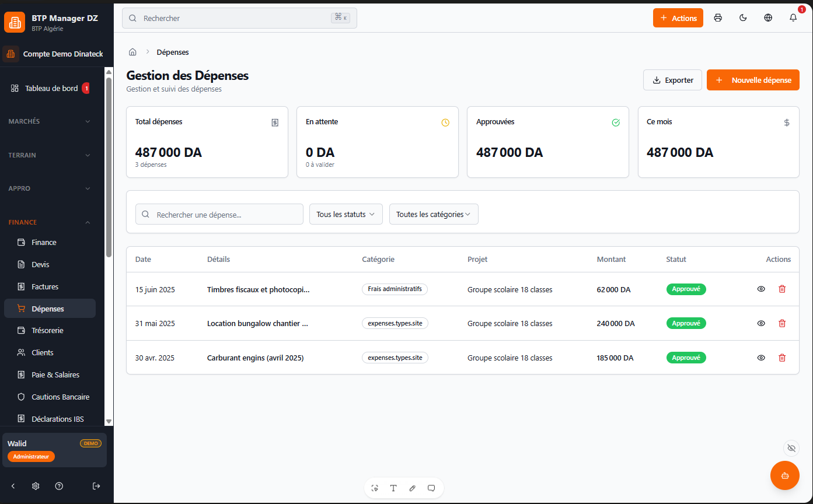Click the sidebar scroll up arrow

pos(109,72)
